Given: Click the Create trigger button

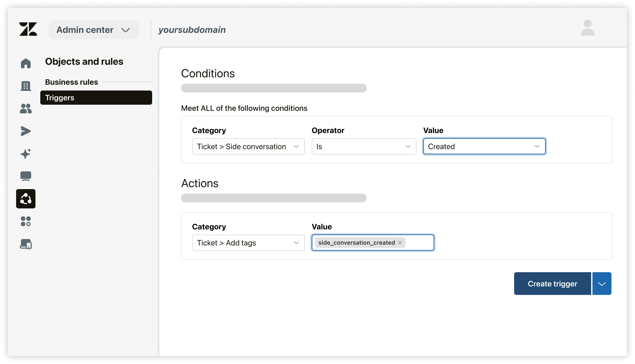Looking at the screenshot, I should 552,284.
